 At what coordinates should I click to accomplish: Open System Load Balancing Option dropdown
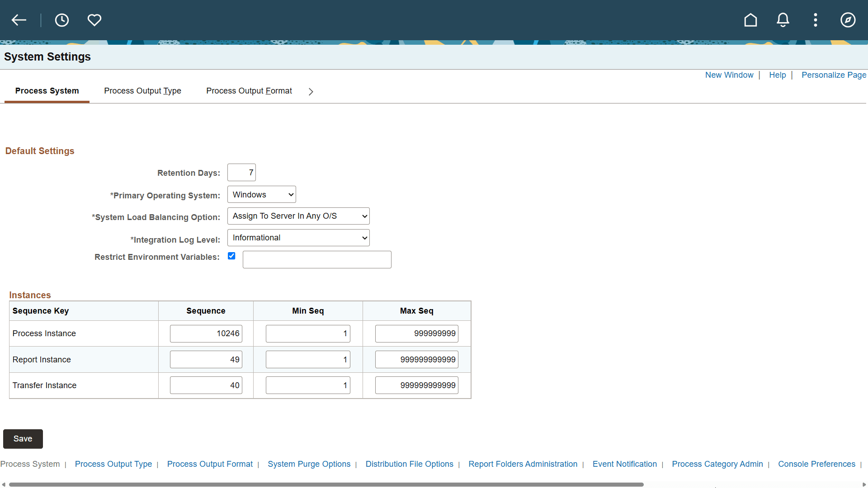click(298, 216)
